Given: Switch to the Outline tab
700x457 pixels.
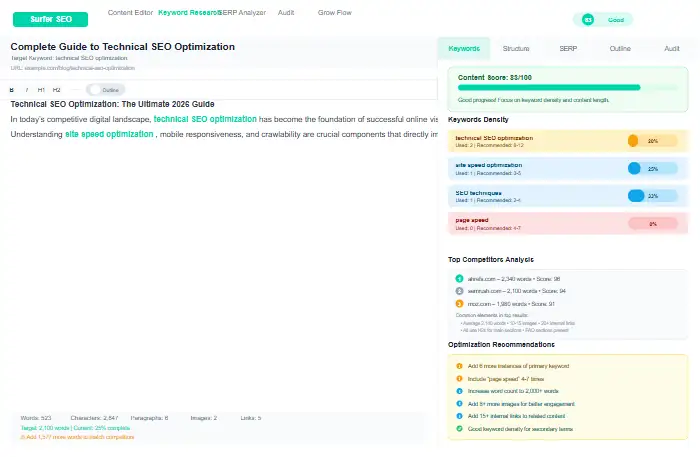Looking at the screenshot, I should pyautogui.click(x=620, y=48).
